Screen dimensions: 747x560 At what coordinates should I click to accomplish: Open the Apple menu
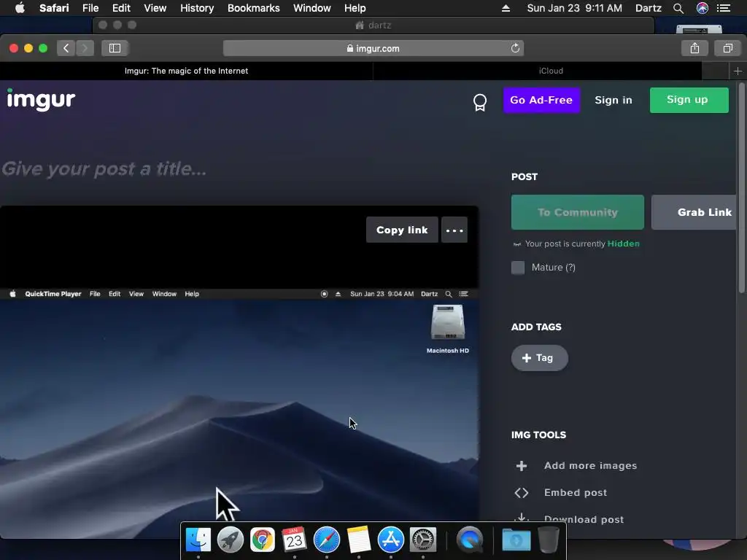(20, 8)
